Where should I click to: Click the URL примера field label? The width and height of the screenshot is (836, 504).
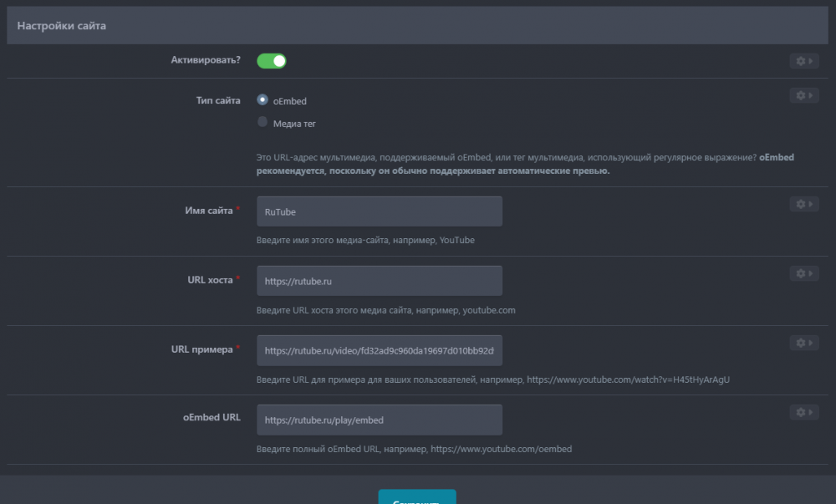click(201, 349)
